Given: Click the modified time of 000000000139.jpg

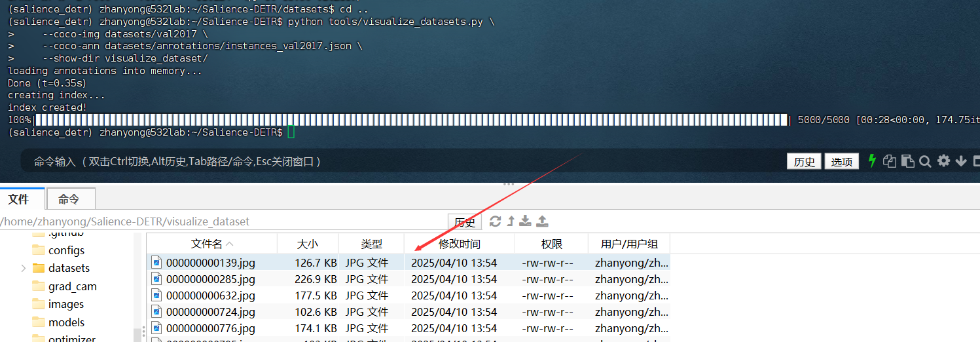Looking at the screenshot, I should point(454,263).
